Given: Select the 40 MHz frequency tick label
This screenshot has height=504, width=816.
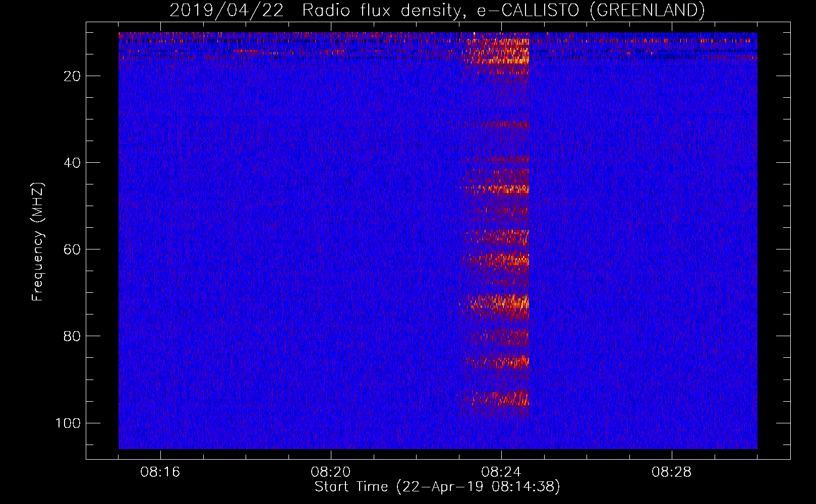Looking at the screenshot, I should point(72,163).
